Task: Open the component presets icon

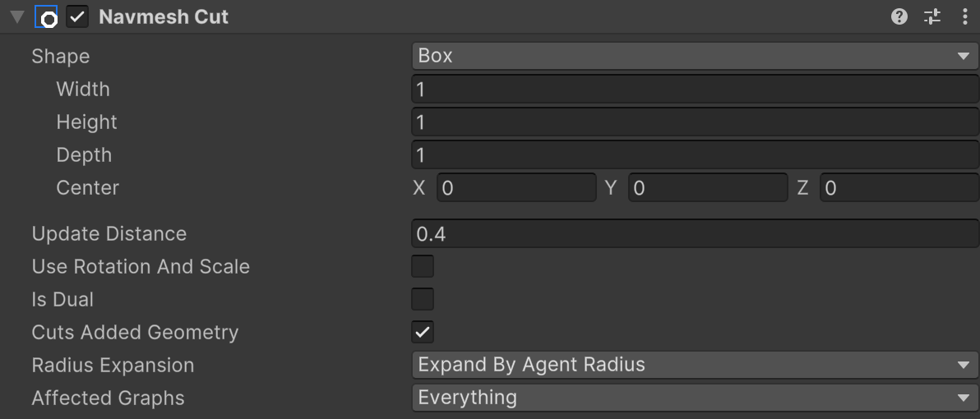Action: click(x=932, y=17)
